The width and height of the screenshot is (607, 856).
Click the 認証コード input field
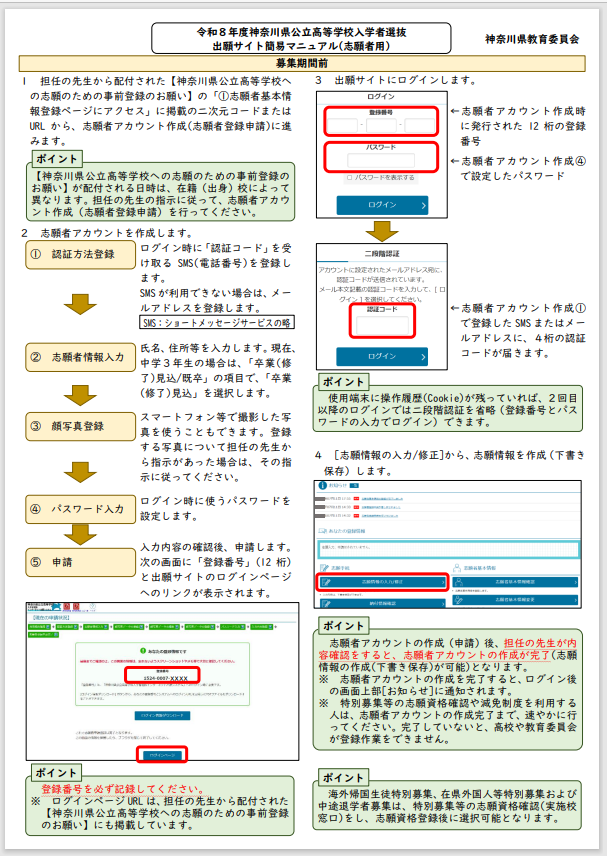tap(381, 321)
